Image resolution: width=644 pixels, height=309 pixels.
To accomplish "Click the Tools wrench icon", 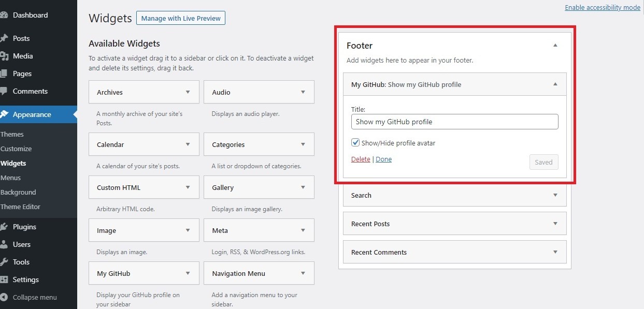I will pyautogui.click(x=4, y=262).
